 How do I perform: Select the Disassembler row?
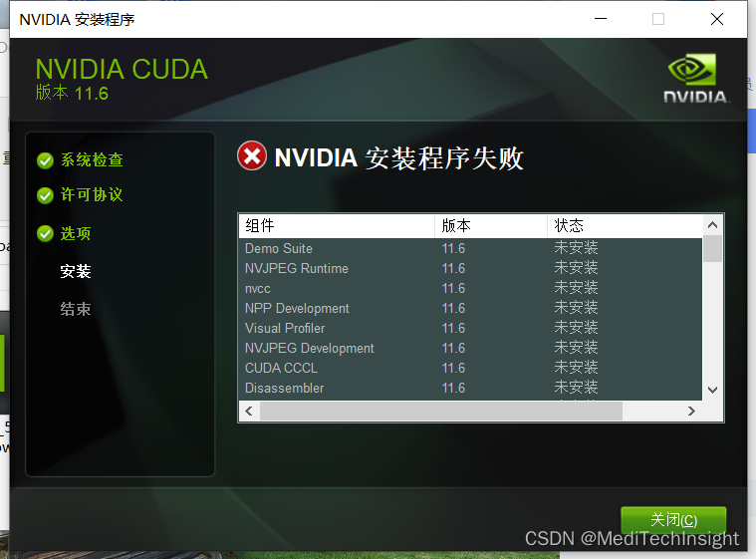pos(470,388)
